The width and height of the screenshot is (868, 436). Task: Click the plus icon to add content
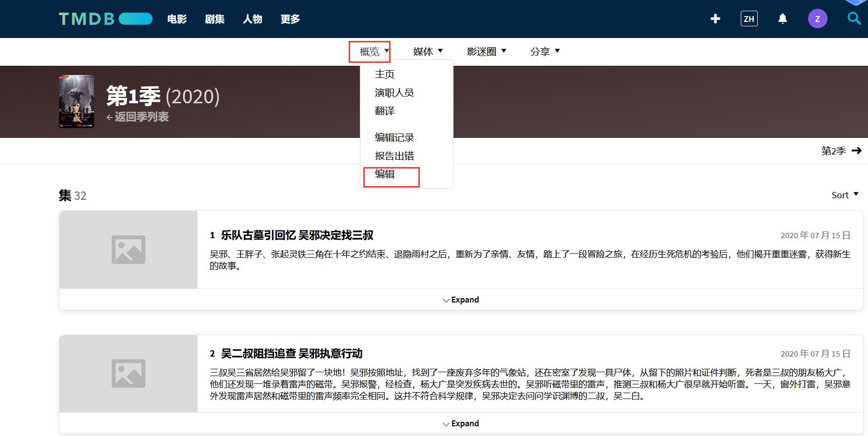coord(715,19)
